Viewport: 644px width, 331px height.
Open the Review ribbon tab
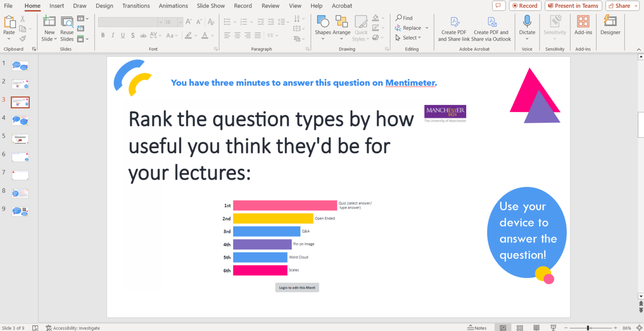point(270,5)
